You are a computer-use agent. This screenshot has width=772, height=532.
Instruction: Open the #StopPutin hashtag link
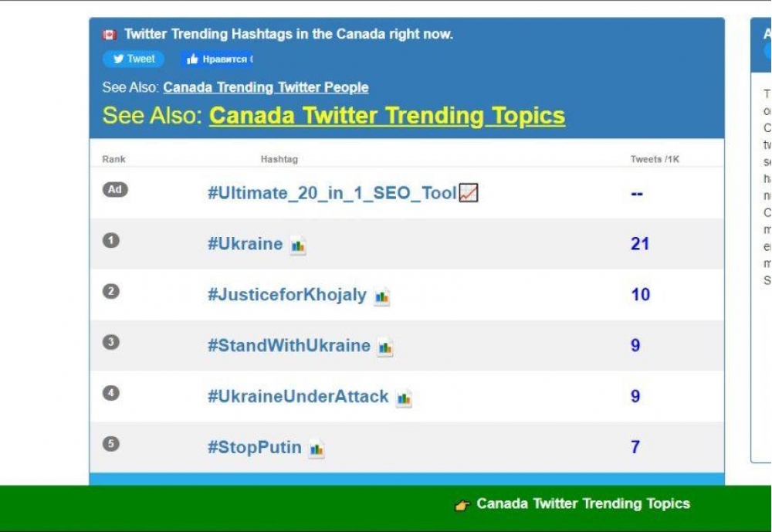coord(254,447)
